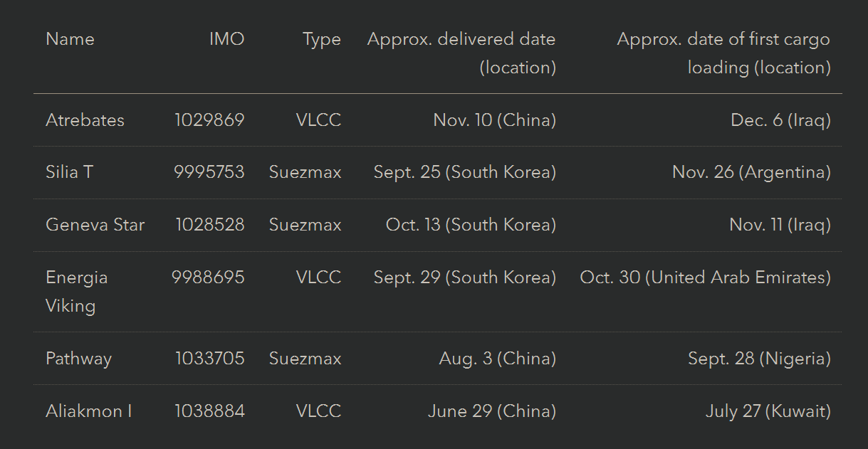The image size is (868, 449).
Task: Click the Name column header
Action: pyautogui.click(x=70, y=39)
